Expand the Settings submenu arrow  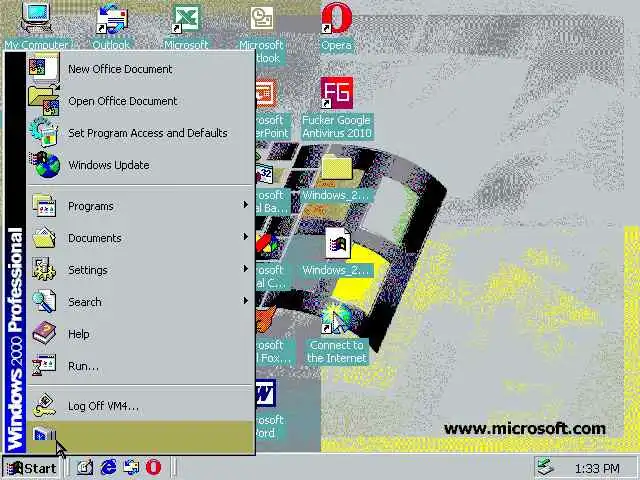click(x=245, y=269)
